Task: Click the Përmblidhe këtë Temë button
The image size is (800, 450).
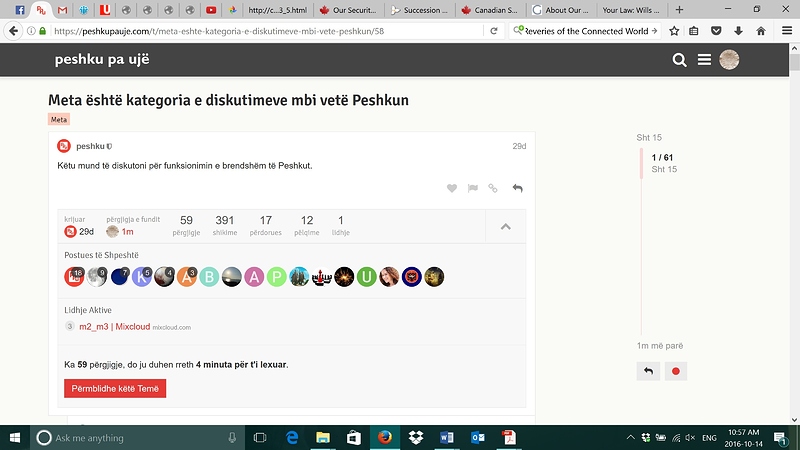Action: tap(115, 388)
